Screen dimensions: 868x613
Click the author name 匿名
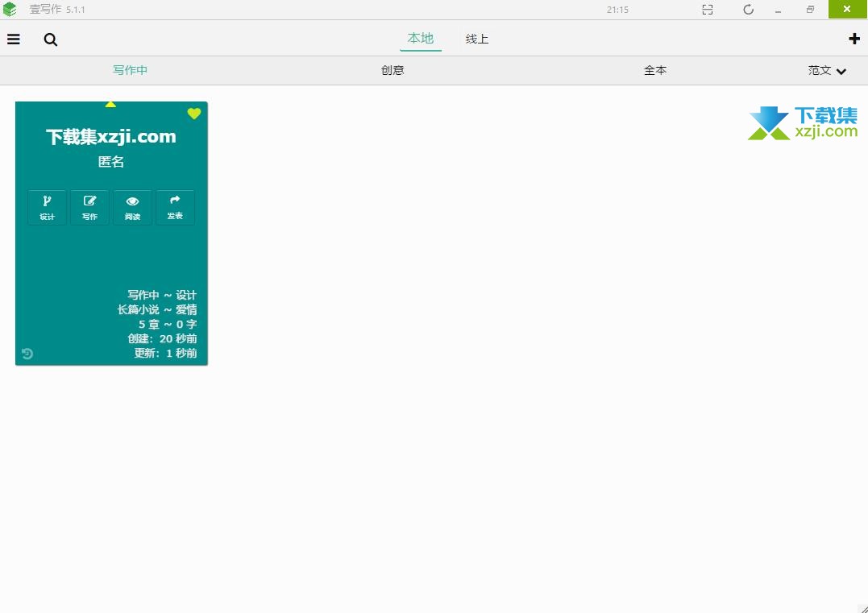110,162
